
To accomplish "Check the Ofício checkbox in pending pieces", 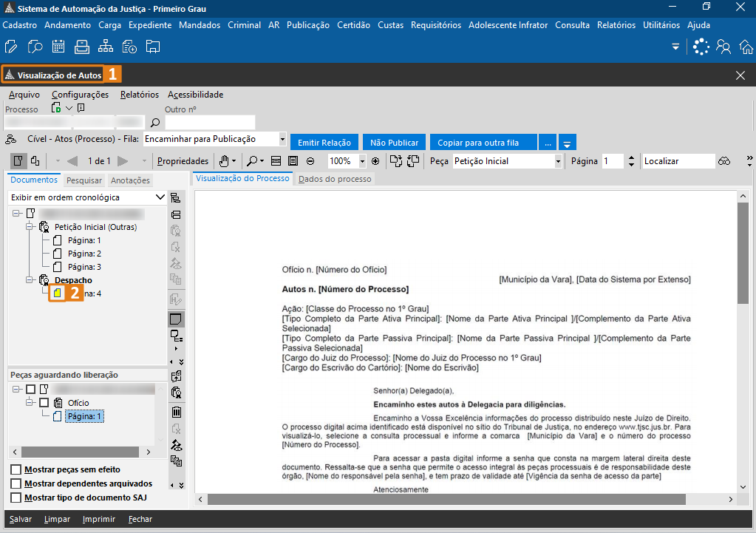I will point(44,403).
